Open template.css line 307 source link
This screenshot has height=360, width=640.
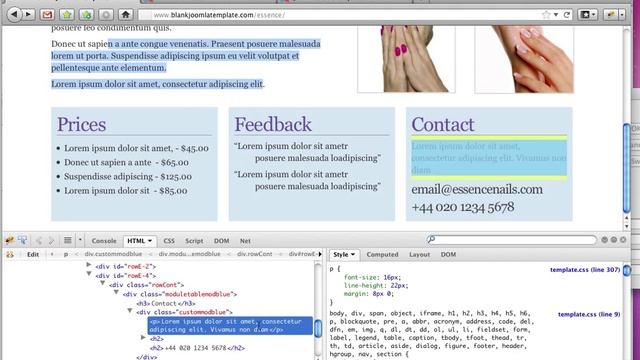[585, 270]
